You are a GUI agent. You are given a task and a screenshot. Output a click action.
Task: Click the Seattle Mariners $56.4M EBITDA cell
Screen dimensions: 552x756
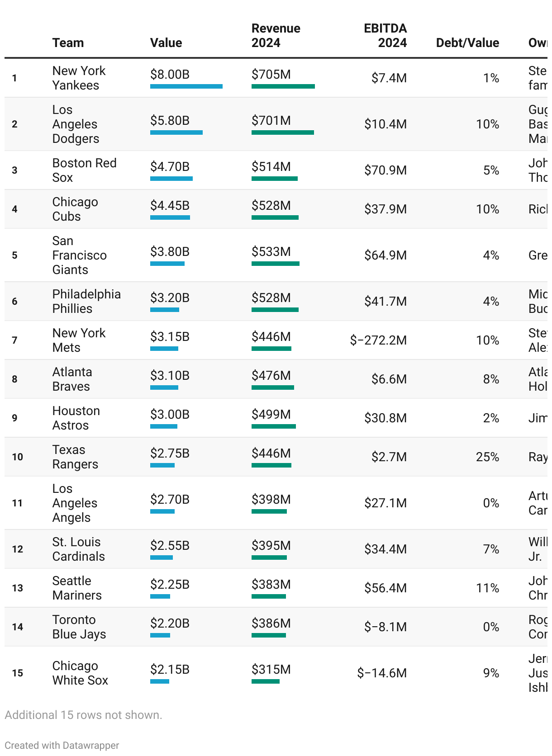(x=385, y=588)
